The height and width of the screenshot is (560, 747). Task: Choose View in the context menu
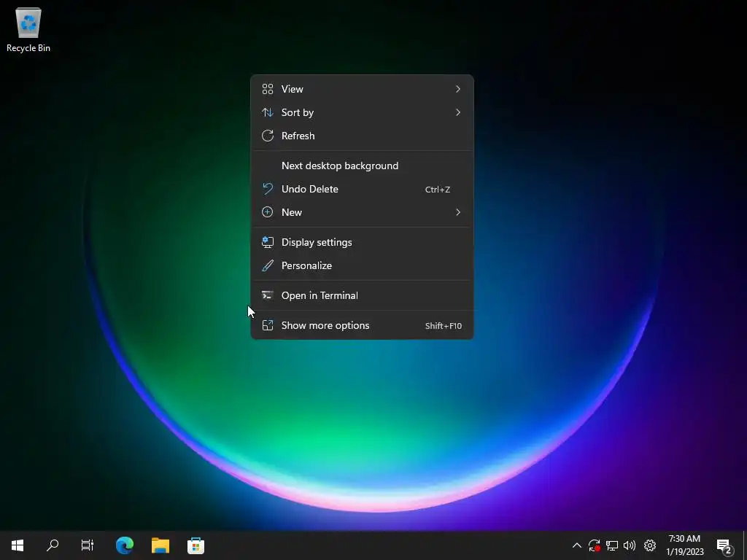[x=362, y=89]
